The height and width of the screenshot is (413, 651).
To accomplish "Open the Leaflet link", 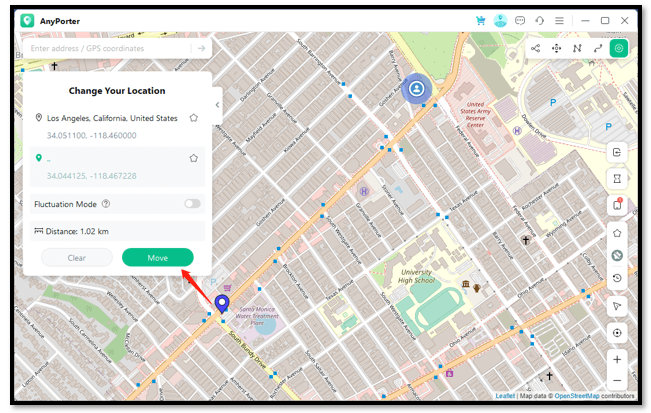I will [x=505, y=396].
